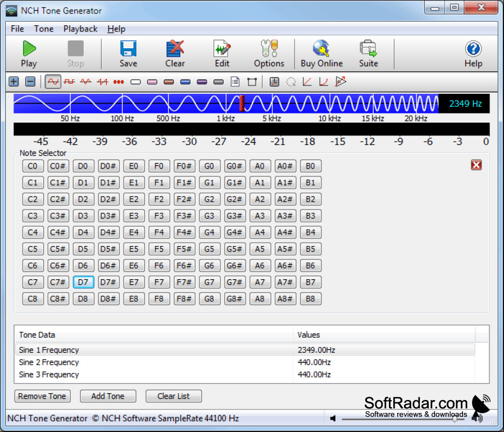This screenshot has width=504, height=432.
Task: Select the sine wave waveform
Action: [53, 81]
